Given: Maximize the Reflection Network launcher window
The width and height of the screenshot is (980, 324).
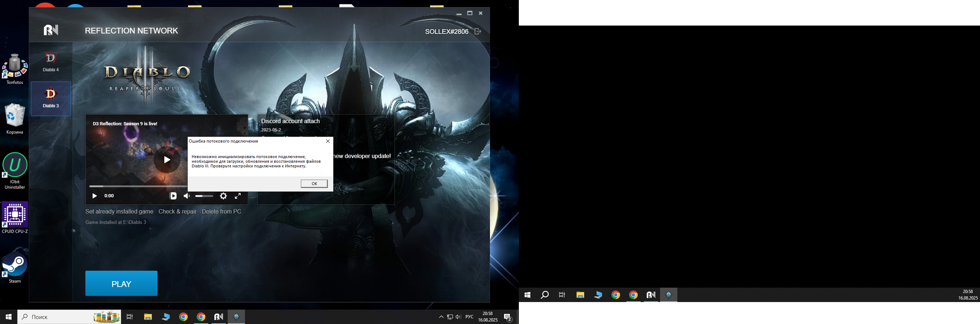Looking at the screenshot, I should pos(470,13).
